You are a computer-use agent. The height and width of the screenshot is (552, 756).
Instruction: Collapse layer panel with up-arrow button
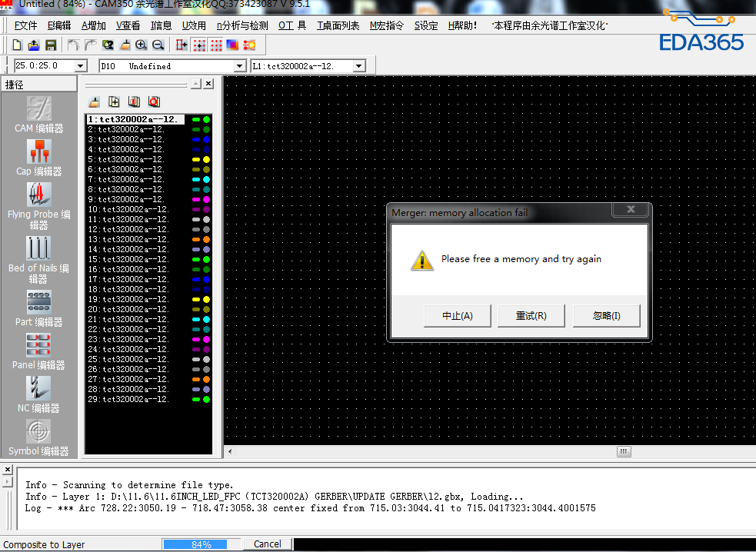click(196, 84)
